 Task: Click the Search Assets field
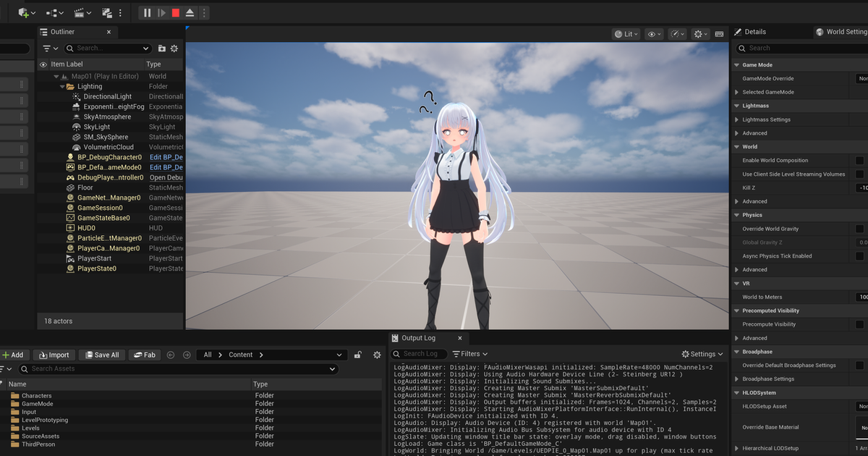(178, 368)
